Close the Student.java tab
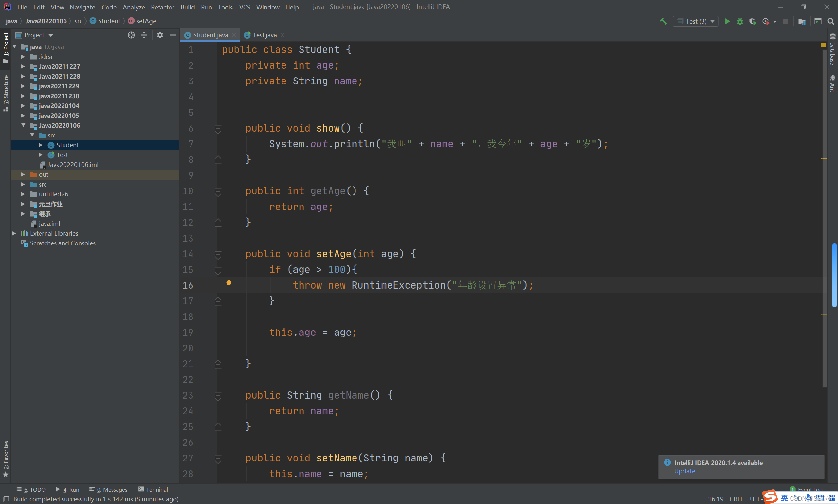 click(x=234, y=35)
